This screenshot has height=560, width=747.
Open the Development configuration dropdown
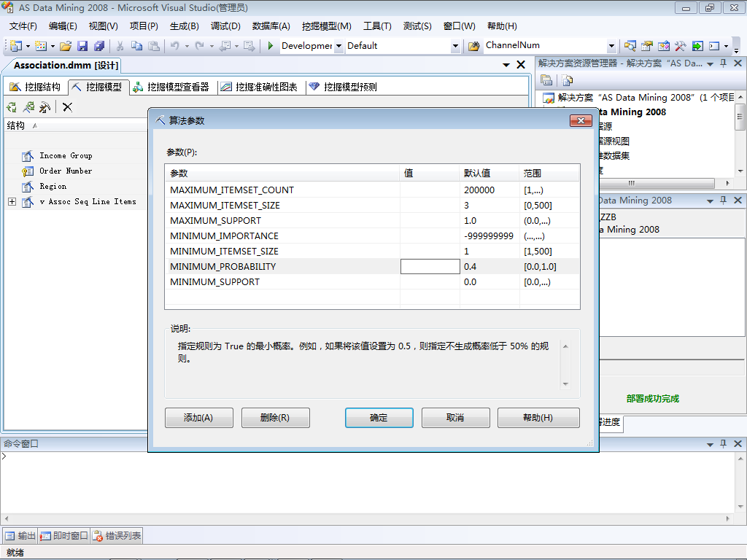coord(338,46)
